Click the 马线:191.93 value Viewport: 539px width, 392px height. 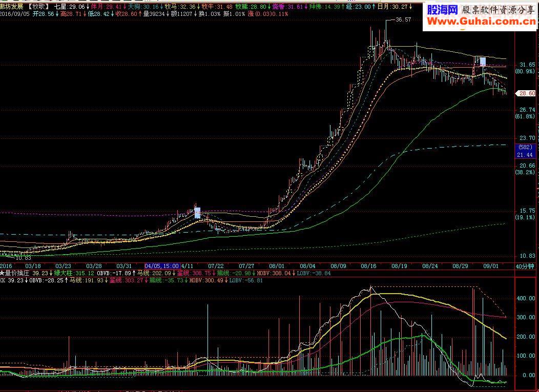tap(86, 280)
